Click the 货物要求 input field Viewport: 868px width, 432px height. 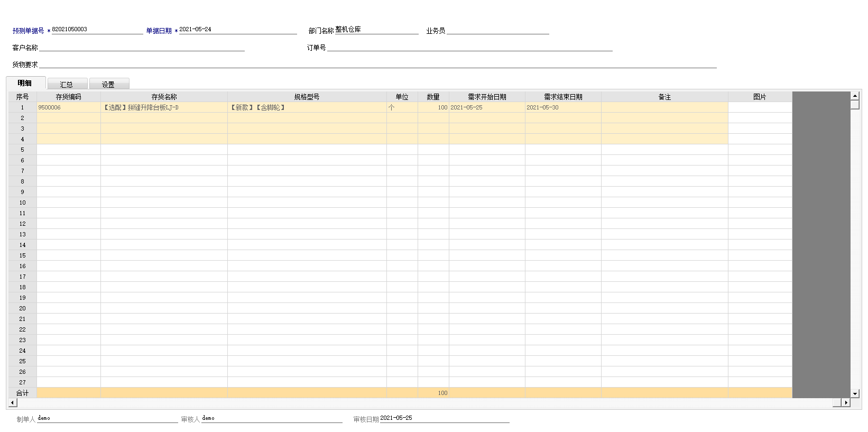click(x=378, y=64)
